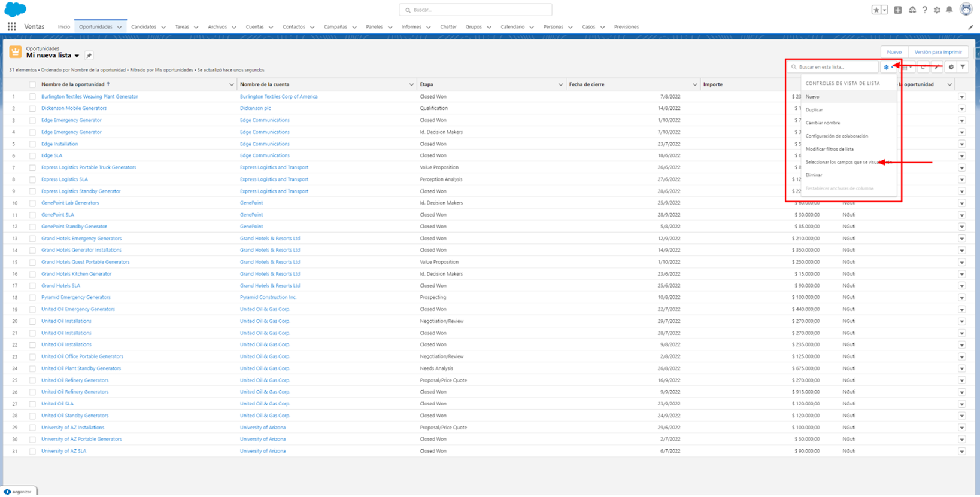
Task: Open the favorites list dropdown arrow
Action: (884, 10)
